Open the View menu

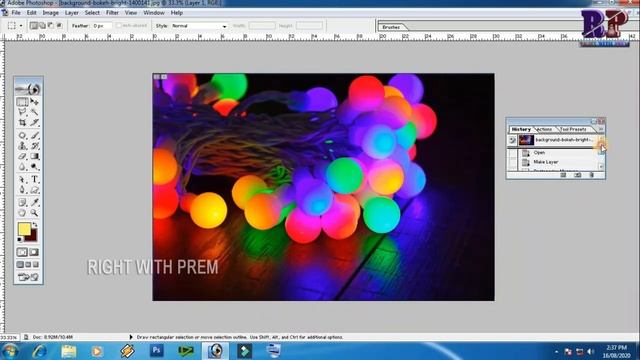tap(131, 13)
